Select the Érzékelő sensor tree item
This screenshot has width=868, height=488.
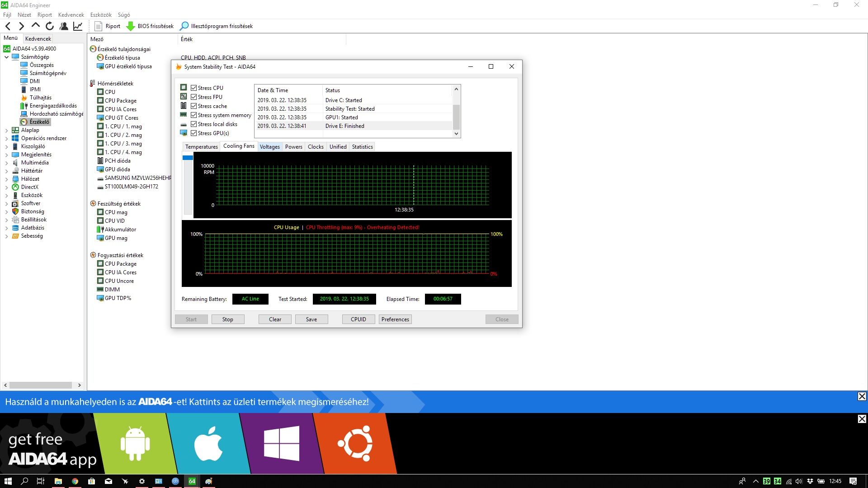pyautogui.click(x=35, y=122)
